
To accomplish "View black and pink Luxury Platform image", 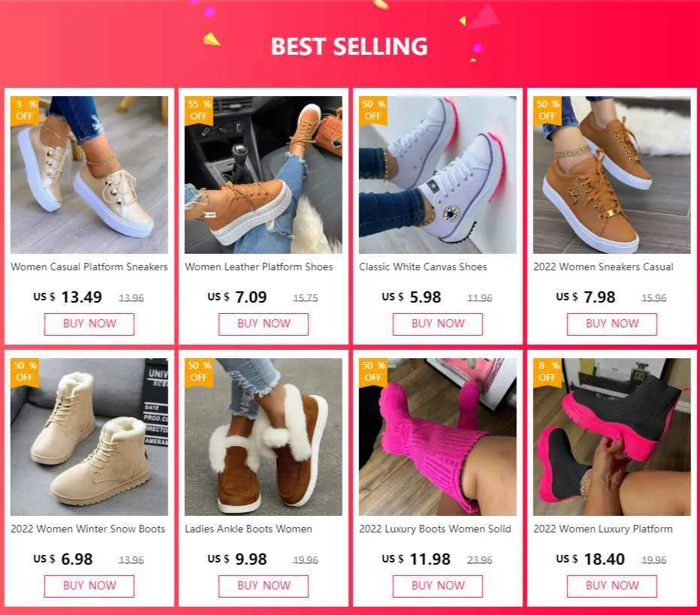I will 611,437.
